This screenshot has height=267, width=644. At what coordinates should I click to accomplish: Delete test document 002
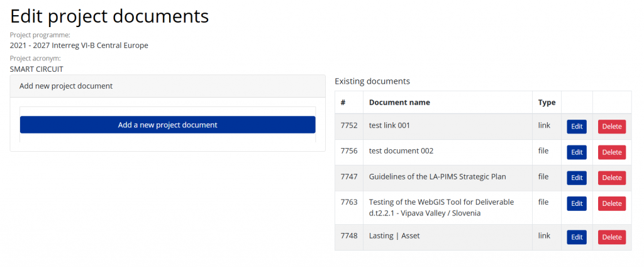611,152
